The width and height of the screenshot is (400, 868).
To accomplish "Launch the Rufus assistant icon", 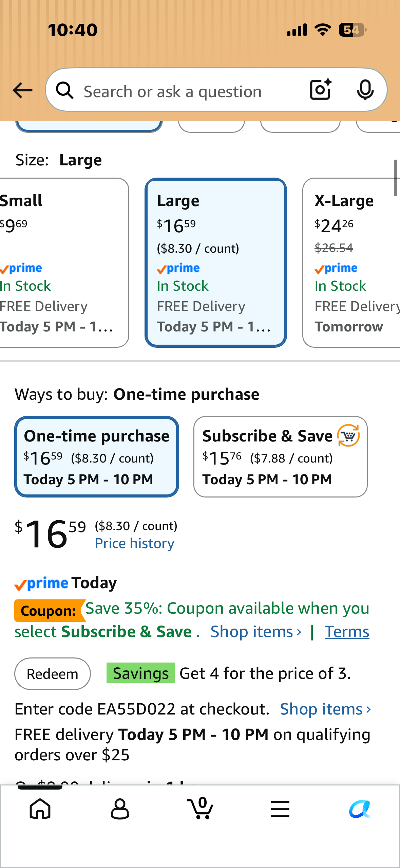I will 360,809.
